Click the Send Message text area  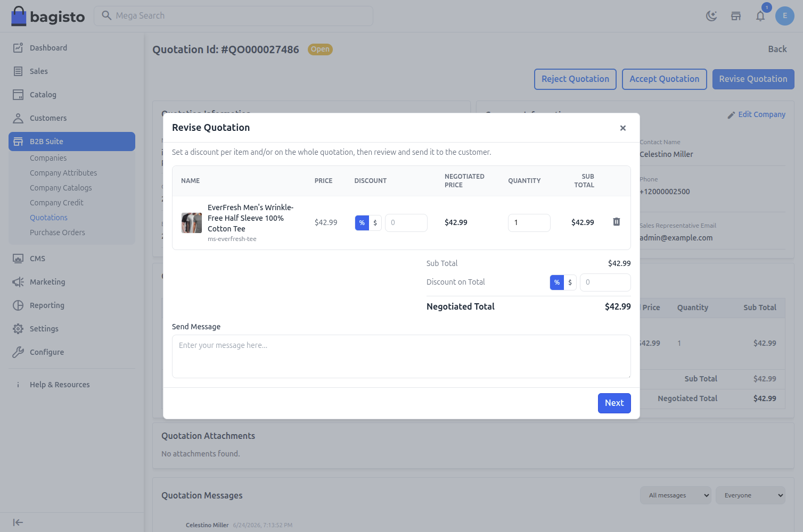401,356
